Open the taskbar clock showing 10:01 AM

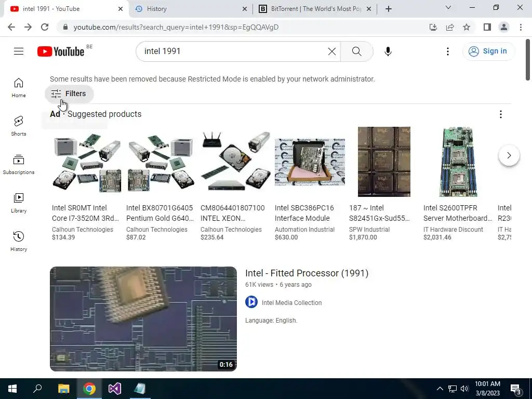(x=487, y=389)
